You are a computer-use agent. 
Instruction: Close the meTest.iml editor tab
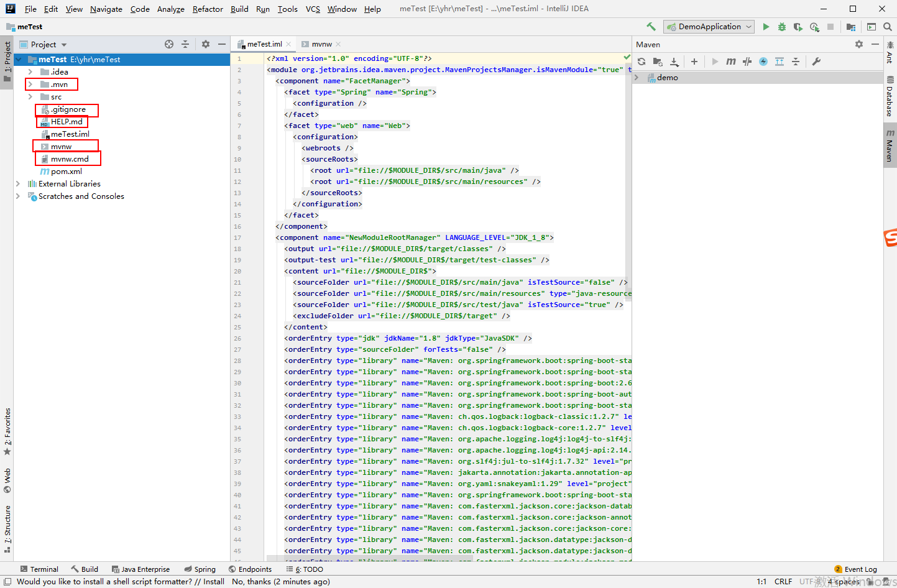point(288,44)
